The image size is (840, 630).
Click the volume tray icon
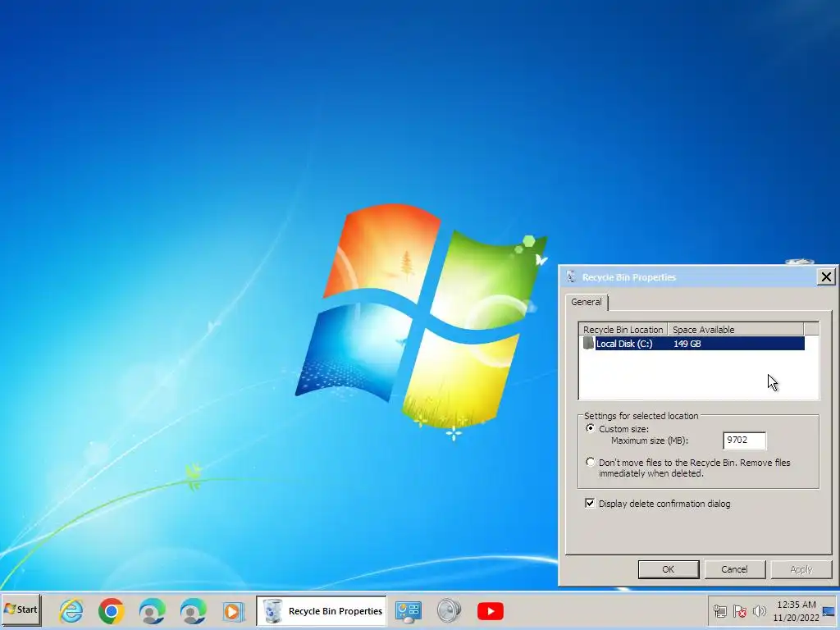[x=759, y=611]
